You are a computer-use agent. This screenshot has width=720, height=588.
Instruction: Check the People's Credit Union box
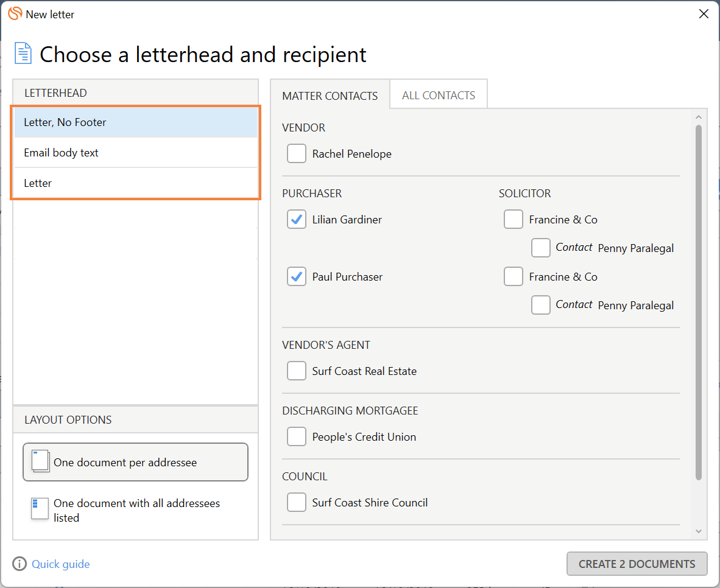[x=297, y=437]
